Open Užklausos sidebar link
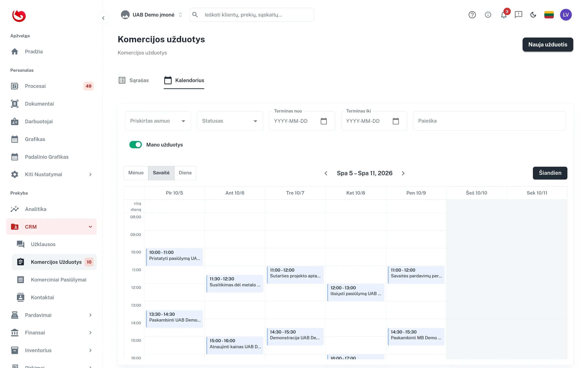This screenshot has height=368, width=588. [x=54, y=244]
